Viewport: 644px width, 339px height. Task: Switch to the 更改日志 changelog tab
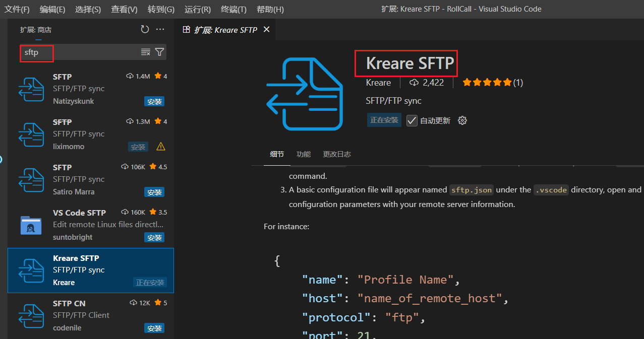tap(337, 154)
